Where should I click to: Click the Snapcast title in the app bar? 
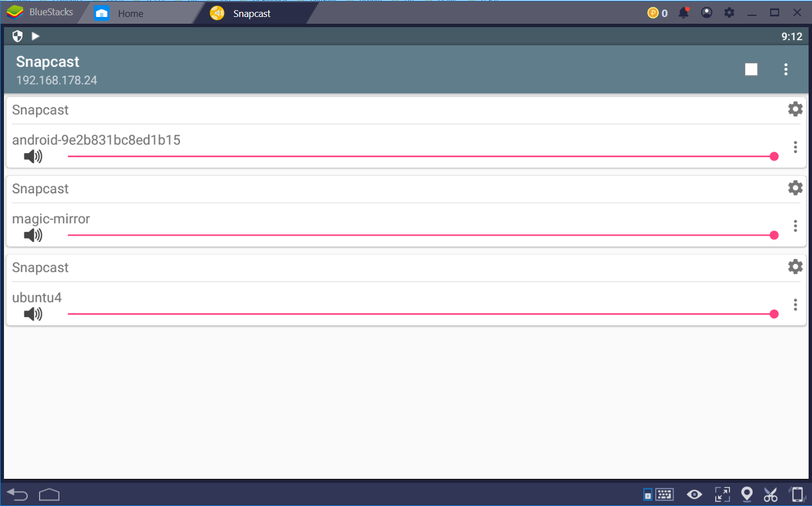(x=48, y=62)
